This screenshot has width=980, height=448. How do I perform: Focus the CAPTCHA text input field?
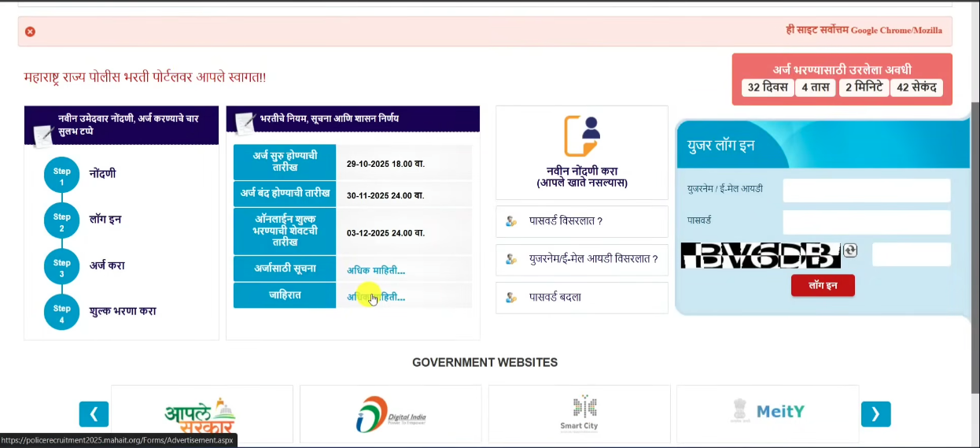tap(912, 254)
